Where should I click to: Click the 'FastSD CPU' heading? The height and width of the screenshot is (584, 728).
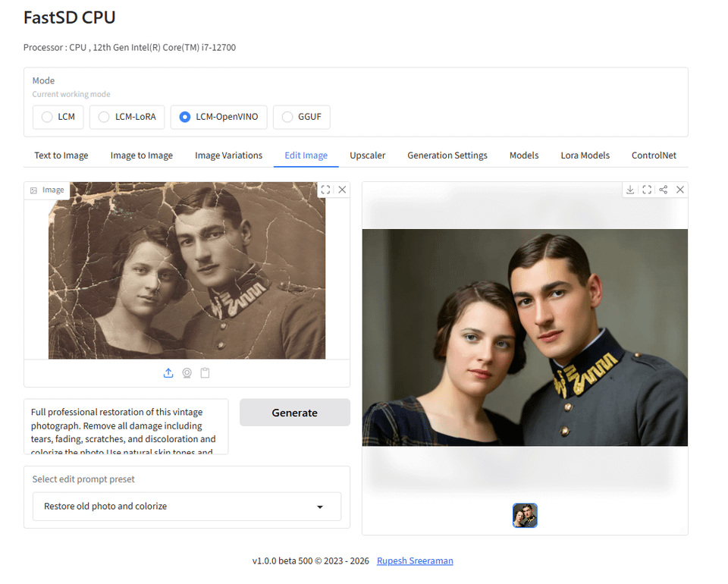point(69,17)
